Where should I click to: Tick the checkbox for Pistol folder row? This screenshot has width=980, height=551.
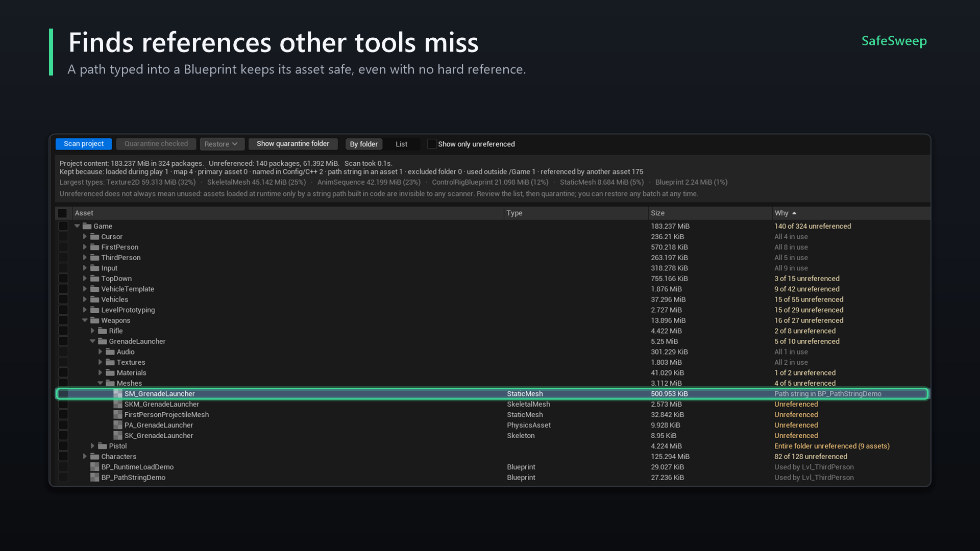pos(63,446)
